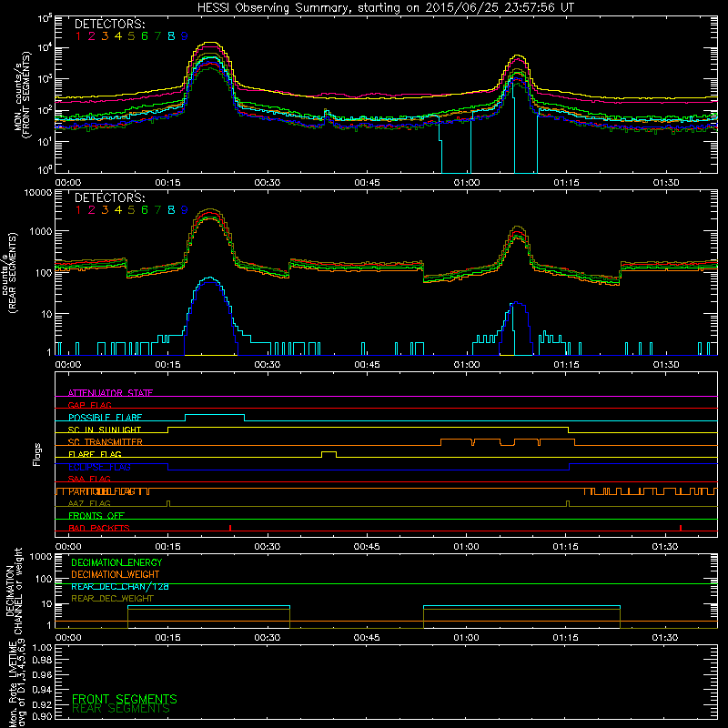The height and width of the screenshot is (728, 728).
Task: Click '00:45' time tick under flags panel
Action: click(367, 547)
